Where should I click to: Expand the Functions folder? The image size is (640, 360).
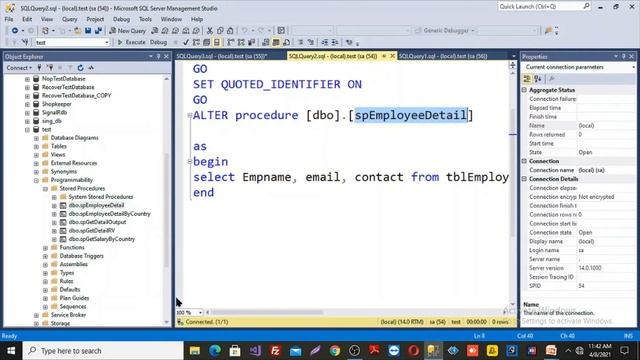tap(45, 247)
